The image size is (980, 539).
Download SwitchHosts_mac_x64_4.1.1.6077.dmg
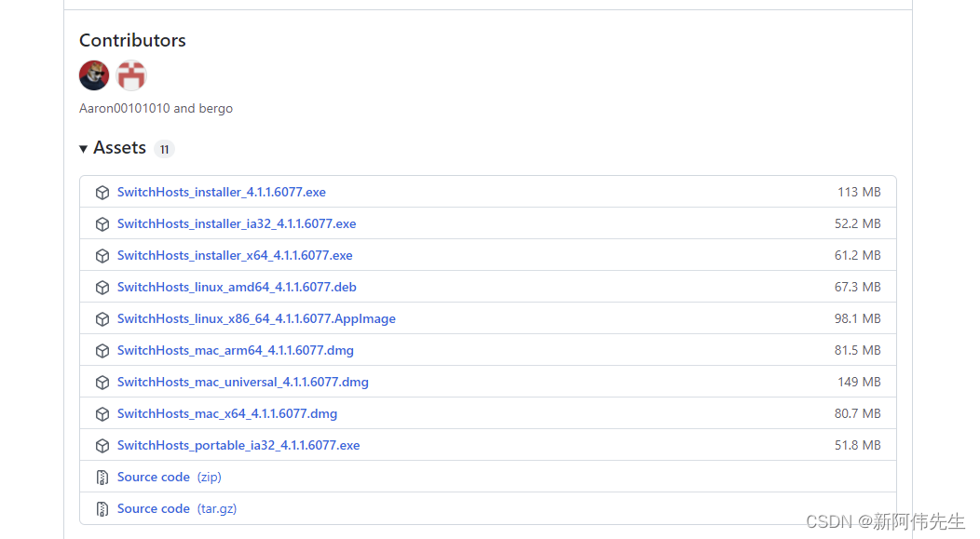pos(227,413)
